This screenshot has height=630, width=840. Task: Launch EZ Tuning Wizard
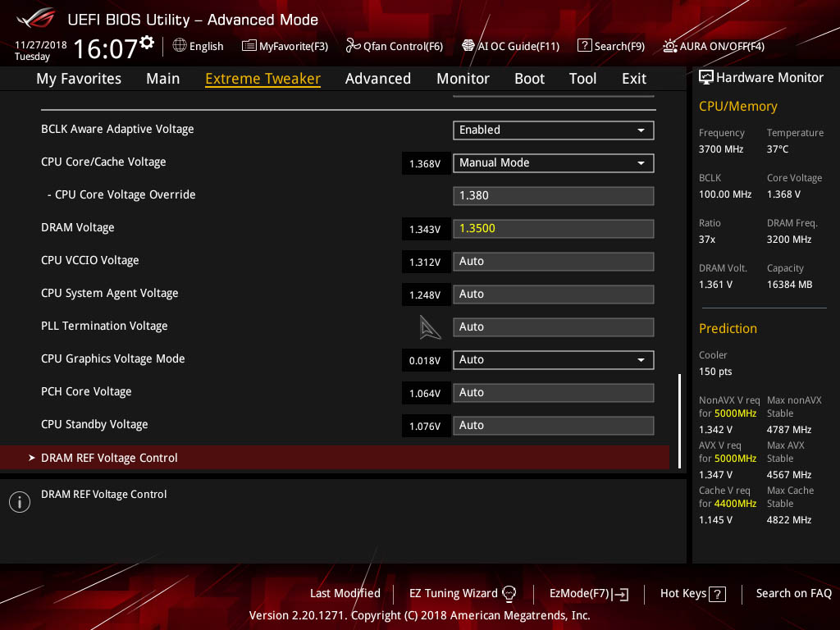(463, 594)
